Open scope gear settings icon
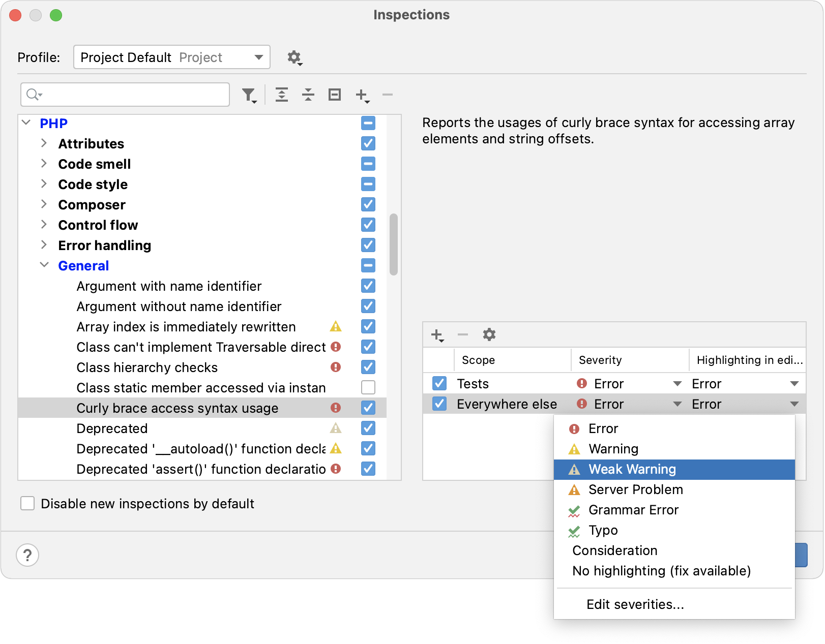Image resolution: width=825 pixels, height=644 pixels. [489, 334]
